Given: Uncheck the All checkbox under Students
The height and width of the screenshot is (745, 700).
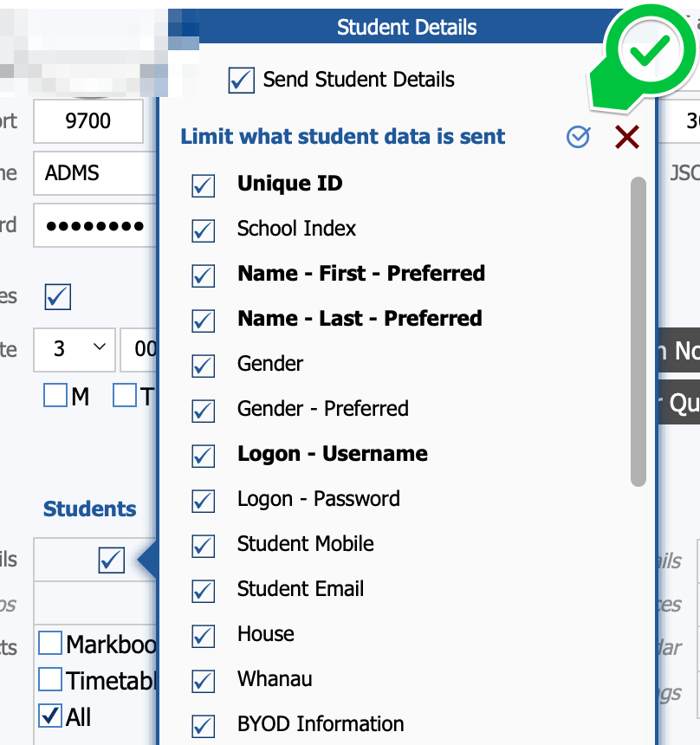Looking at the screenshot, I should pos(51,716).
